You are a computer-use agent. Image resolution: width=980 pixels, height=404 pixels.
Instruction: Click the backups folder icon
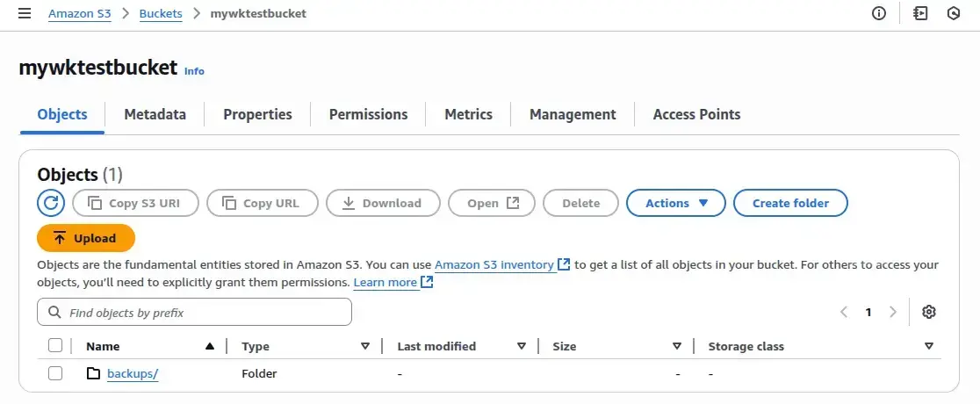pyautogui.click(x=93, y=373)
